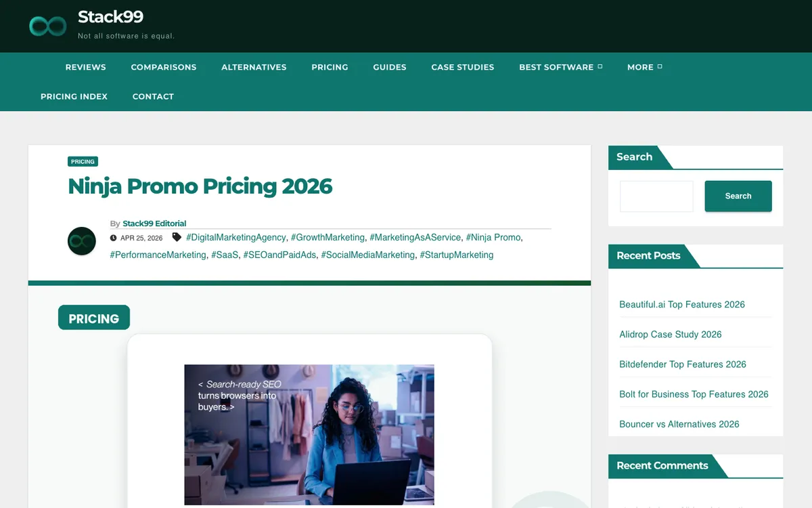Open Beautiful.ai Top Features 2026 post
812x508 pixels.
tap(682, 304)
